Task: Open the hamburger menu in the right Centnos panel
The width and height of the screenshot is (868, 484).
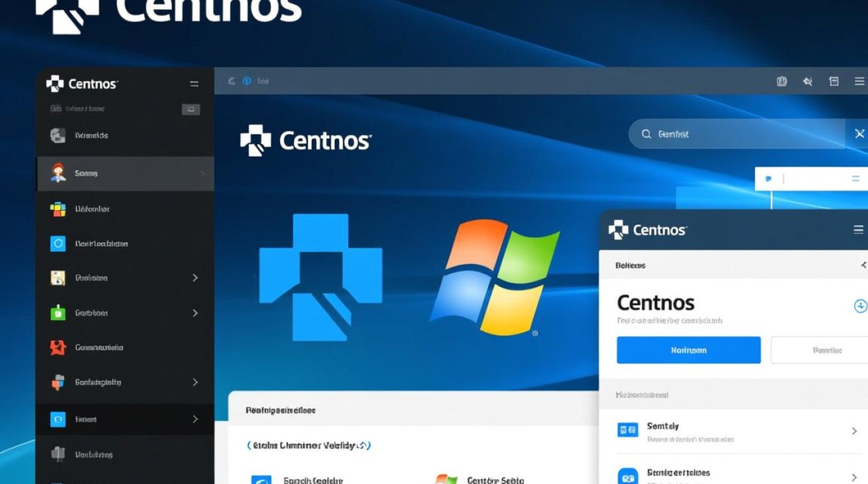Action: [x=858, y=230]
